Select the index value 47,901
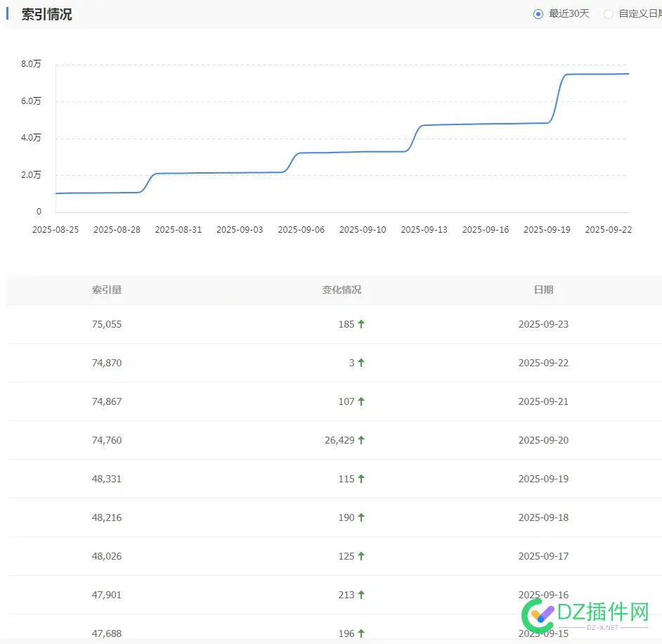This screenshot has width=662, height=644. (x=107, y=595)
